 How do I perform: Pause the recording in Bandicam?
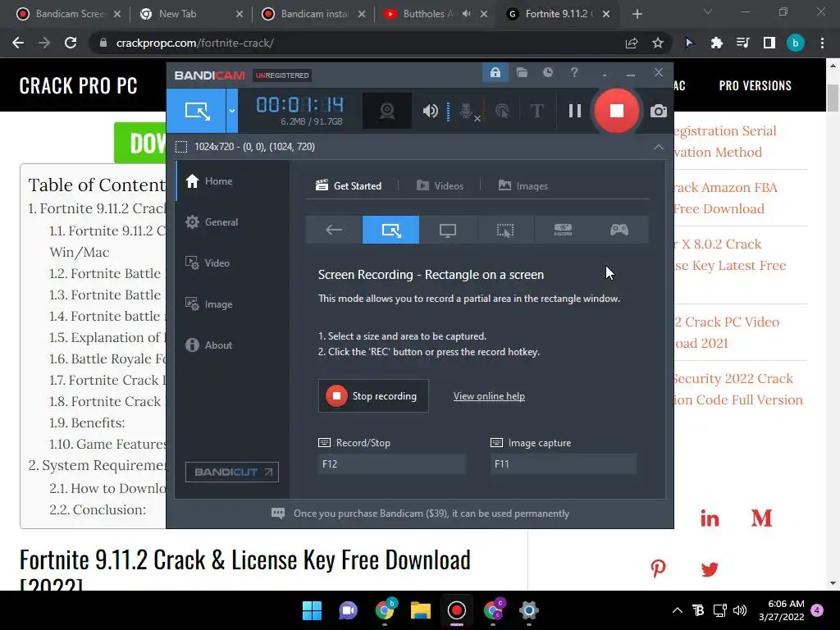click(575, 111)
